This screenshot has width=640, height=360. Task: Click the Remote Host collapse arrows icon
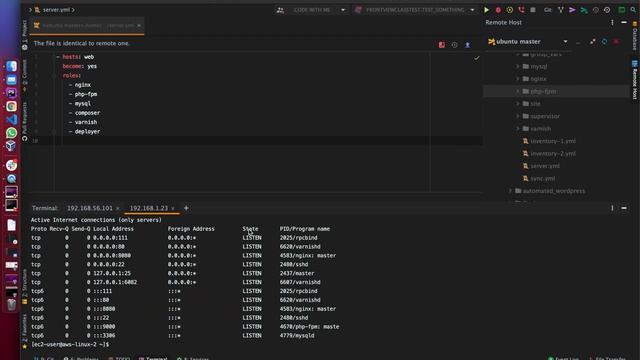coord(593,42)
